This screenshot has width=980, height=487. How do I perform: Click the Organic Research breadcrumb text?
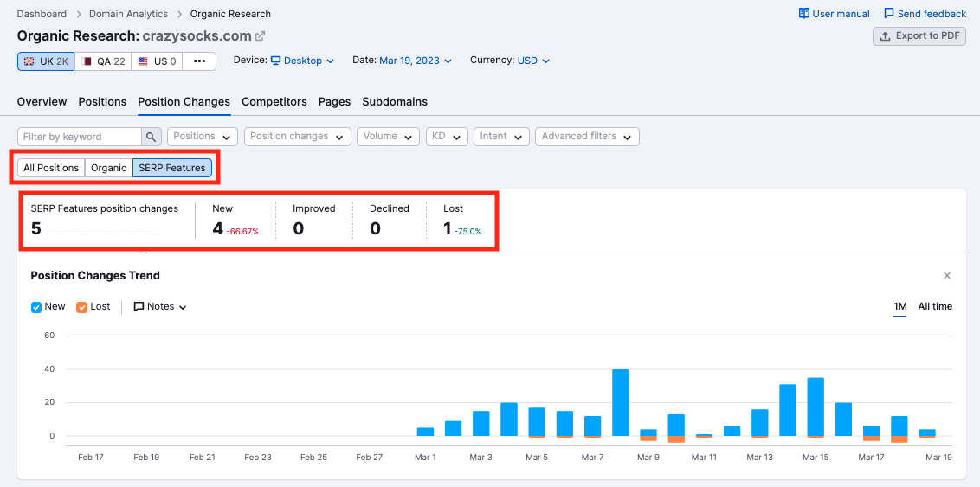[230, 14]
